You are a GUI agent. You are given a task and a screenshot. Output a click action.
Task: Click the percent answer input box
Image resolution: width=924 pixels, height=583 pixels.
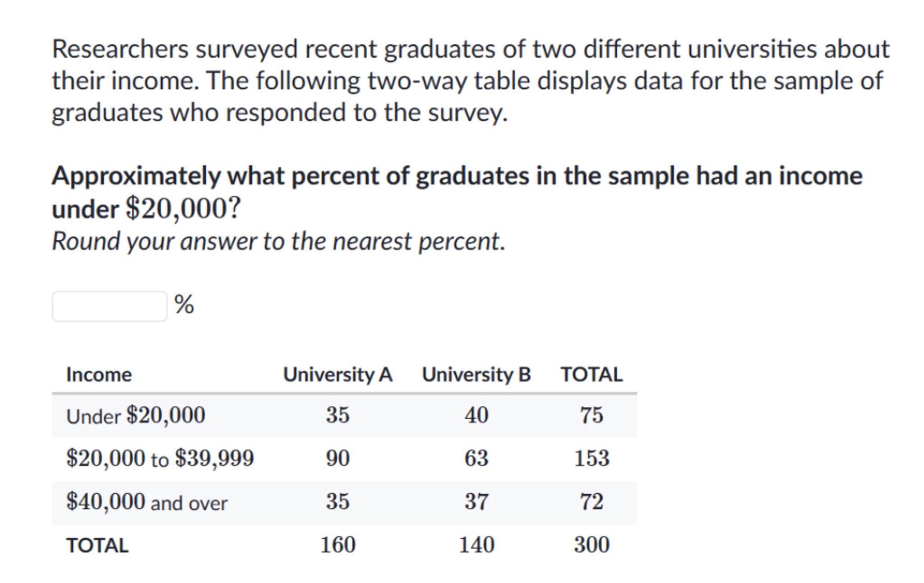click(x=110, y=306)
